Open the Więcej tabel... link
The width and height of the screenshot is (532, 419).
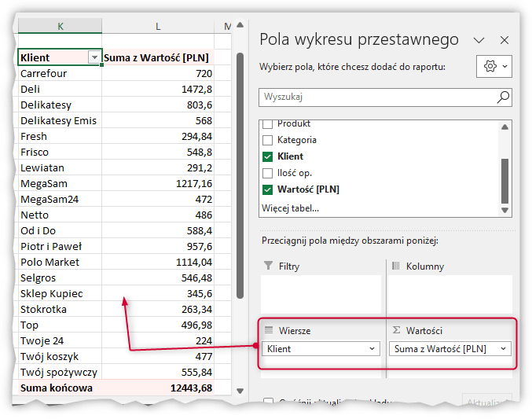click(291, 208)
